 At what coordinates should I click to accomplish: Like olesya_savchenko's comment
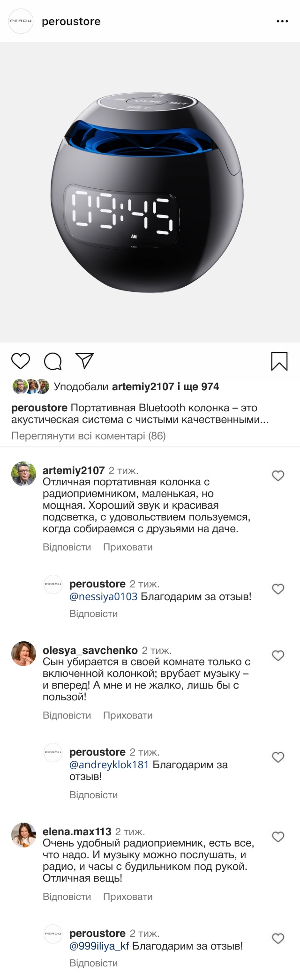tap(278, 656)
